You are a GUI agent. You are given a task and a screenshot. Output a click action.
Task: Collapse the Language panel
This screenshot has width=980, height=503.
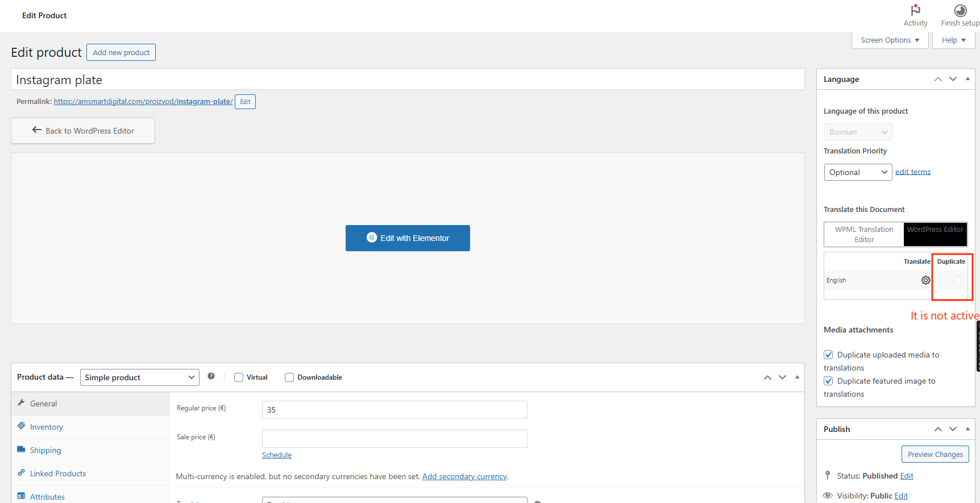[967, 79]
